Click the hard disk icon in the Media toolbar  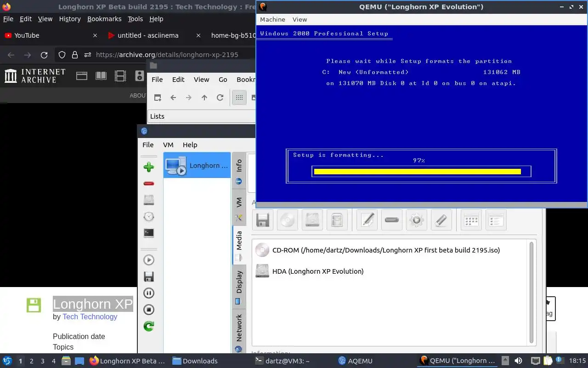(312, 220)
